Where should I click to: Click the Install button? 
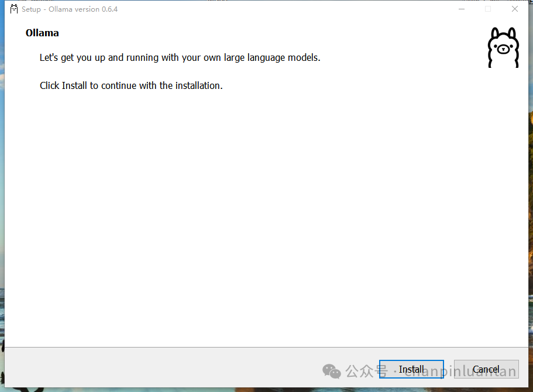411,369
